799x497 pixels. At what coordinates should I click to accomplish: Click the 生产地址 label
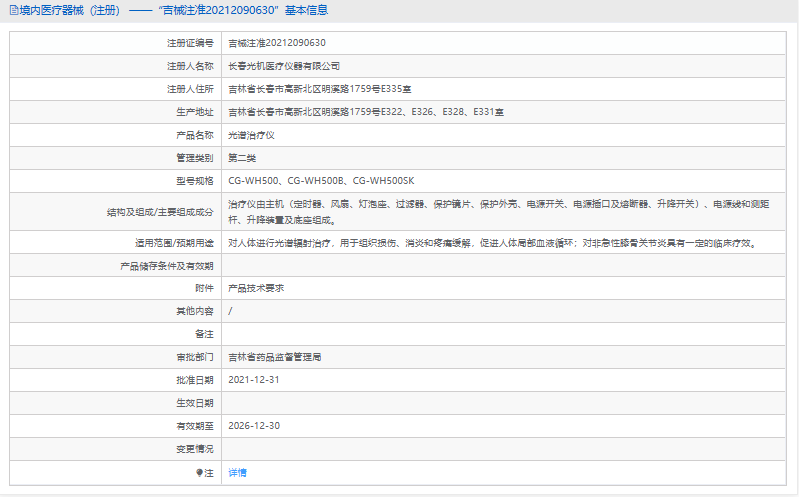click(x=195, y=112)
